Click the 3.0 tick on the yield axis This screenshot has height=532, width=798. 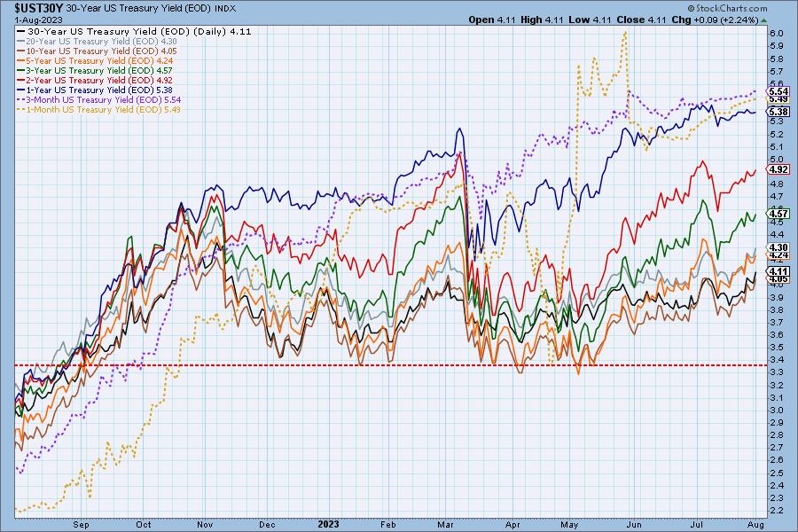pyautogui.click(x=777, y=410)
